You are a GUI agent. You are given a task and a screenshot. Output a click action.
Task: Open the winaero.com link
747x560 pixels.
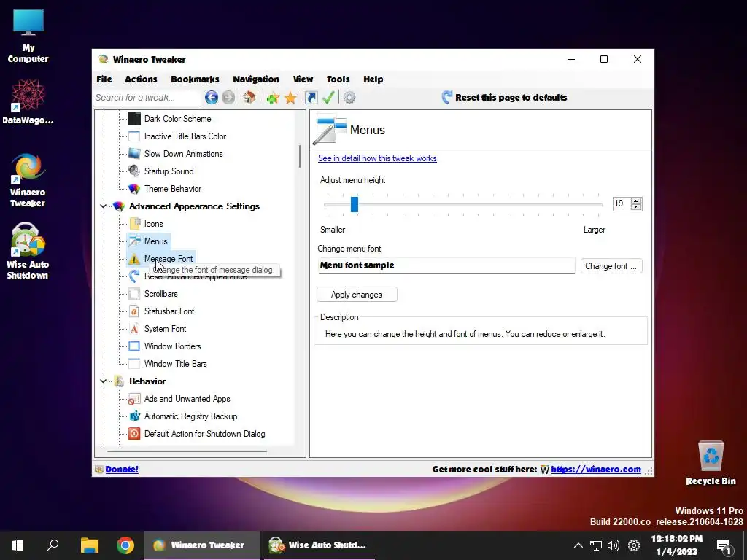595,469
